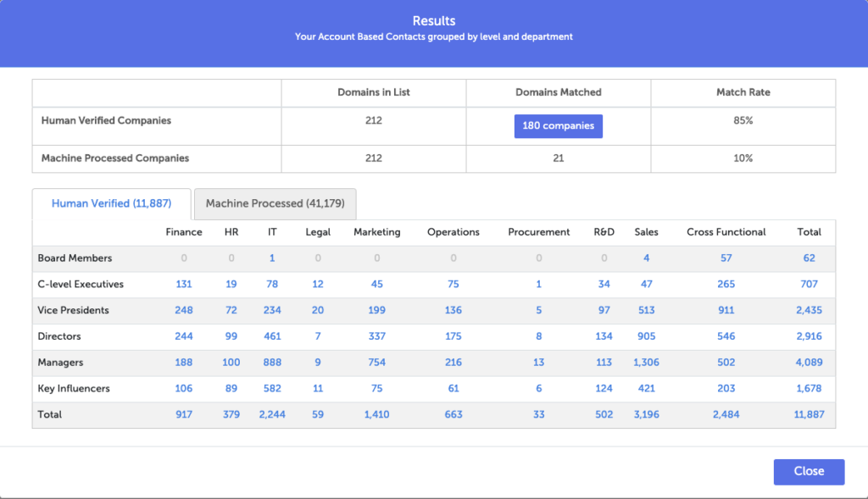This screenshot has height=499, width=868.
Task: Click the 1,678 Key Influencers total
Action: click(x=809, y=388)
